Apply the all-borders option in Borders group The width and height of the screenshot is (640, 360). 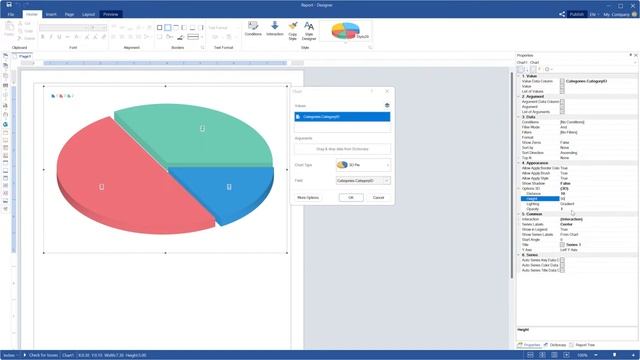click(x=160, y=28)
